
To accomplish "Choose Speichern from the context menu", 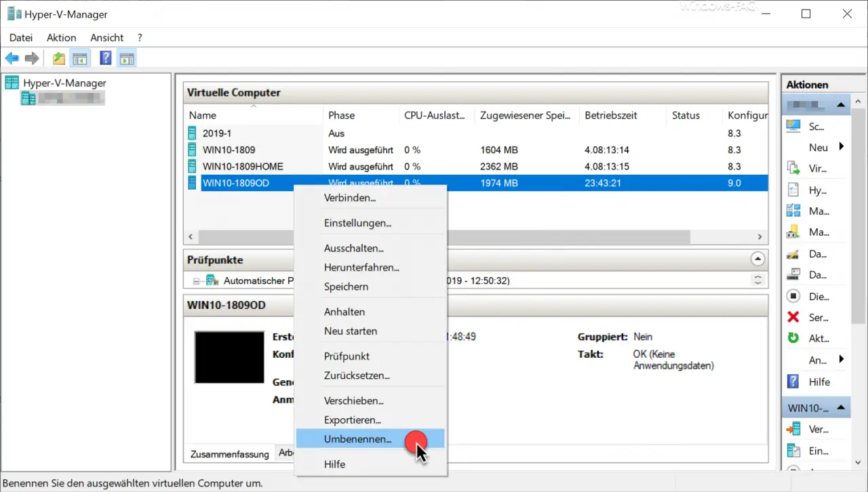I will (x=370, y=287).
